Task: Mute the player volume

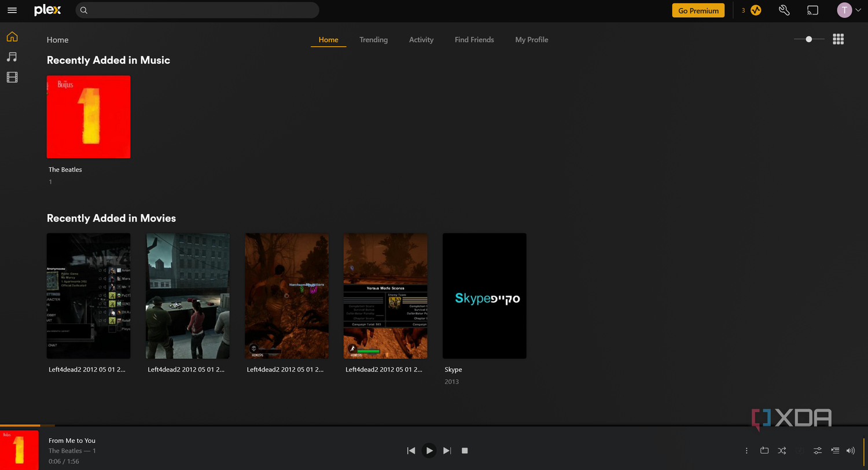Action: [x=851, y=450]
